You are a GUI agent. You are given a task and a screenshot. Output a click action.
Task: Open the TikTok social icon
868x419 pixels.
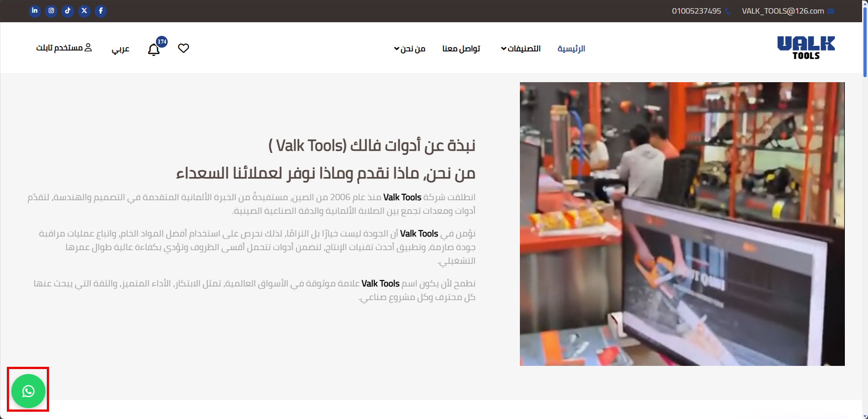pyautogui.click(x=68, y=11)
